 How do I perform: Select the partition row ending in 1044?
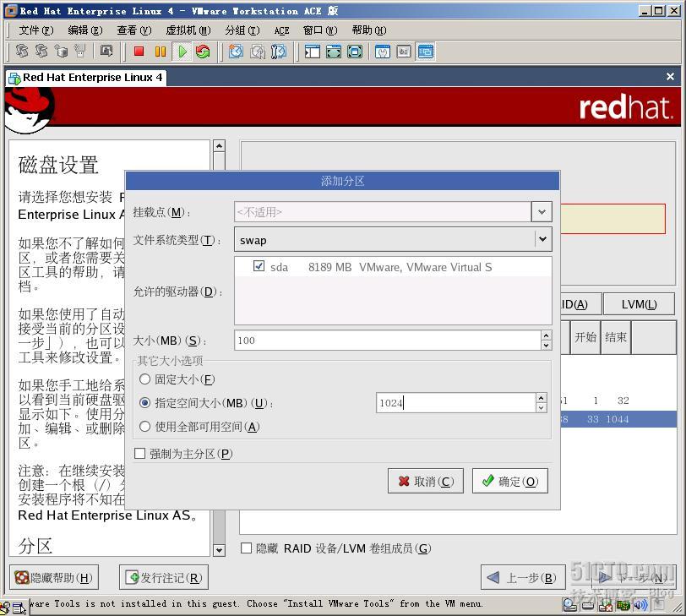tap(618, 419)
